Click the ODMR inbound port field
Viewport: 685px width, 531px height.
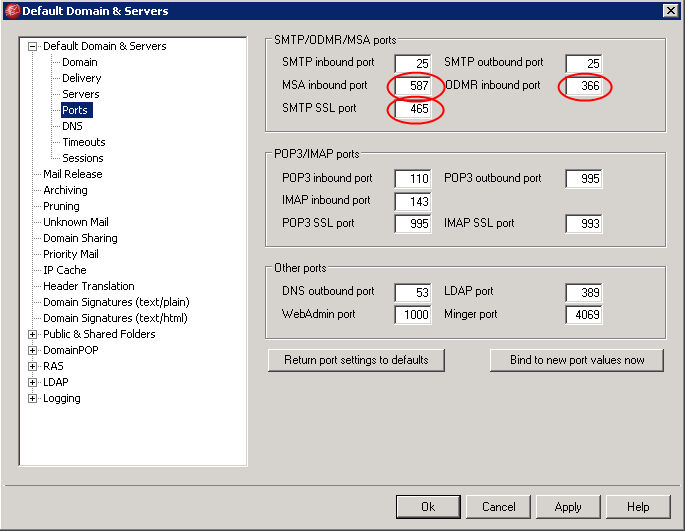[x=584, y=86]
